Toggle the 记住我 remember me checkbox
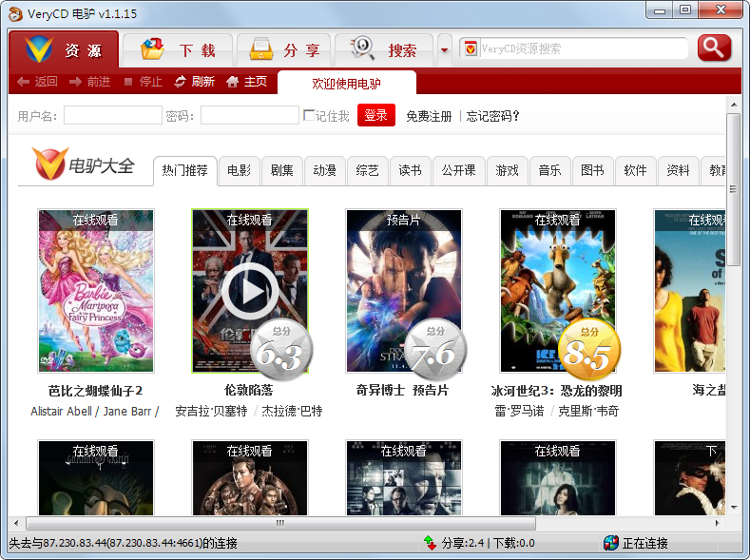The image size is (750, 560). pyautogui.click(x=309, y=115)
